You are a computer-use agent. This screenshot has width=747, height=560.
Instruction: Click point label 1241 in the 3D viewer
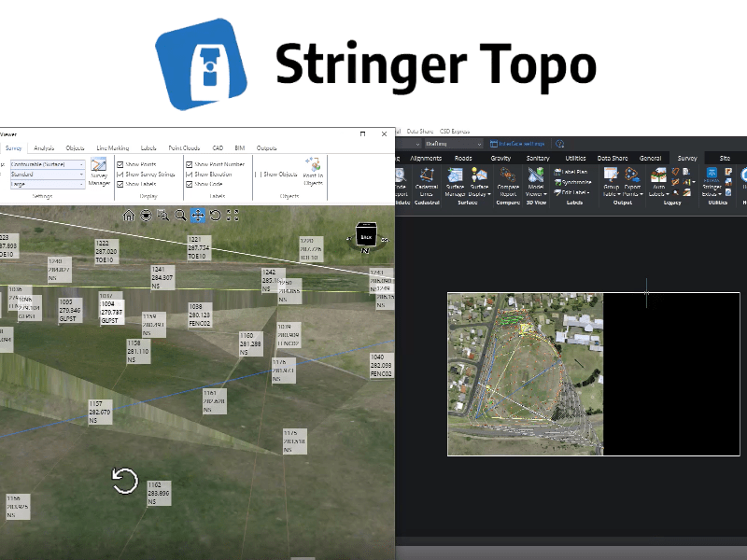(162, 277)
